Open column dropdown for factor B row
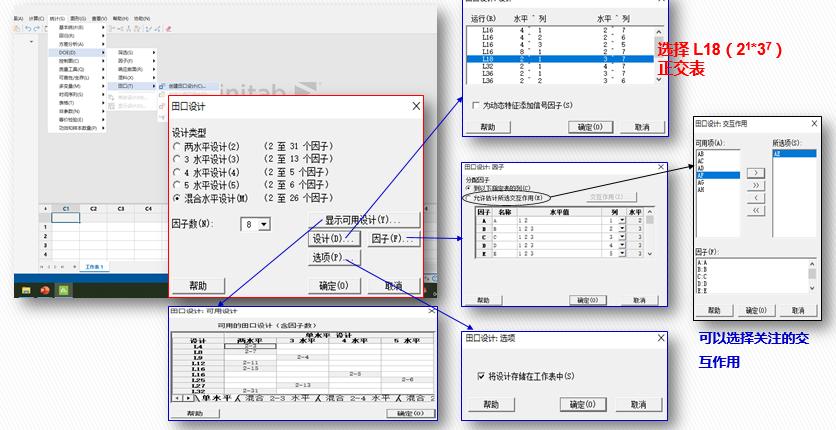The height and width of the screenshot is (430, 836). coord(622,229)
